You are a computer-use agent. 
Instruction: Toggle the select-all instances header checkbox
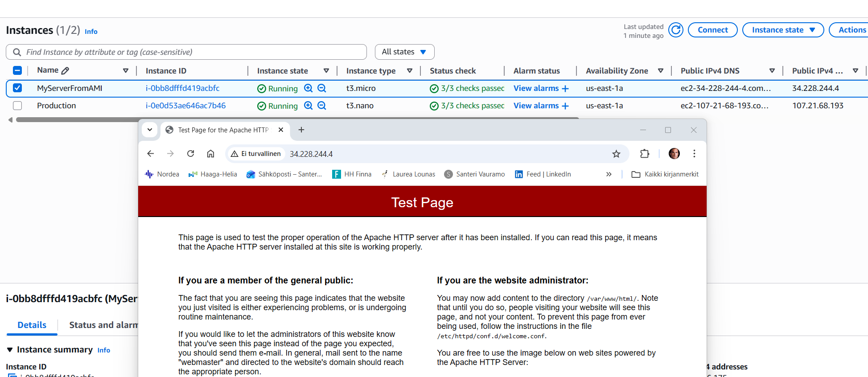click(x=17, y=70)
